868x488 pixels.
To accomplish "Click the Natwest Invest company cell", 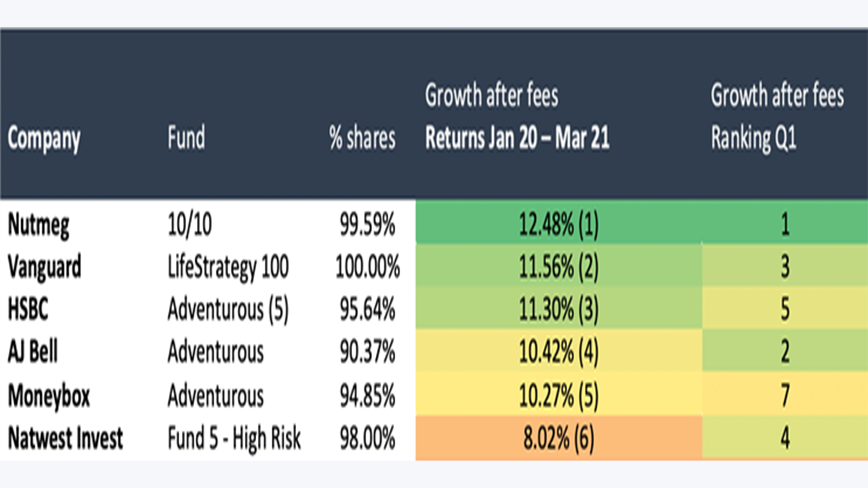I will coord(65,438).
